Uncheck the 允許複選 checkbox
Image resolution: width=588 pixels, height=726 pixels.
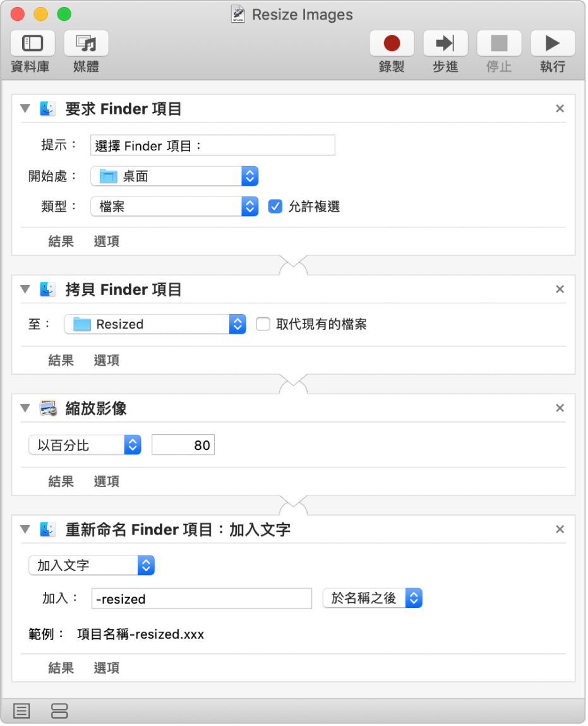tap(275, 207)
